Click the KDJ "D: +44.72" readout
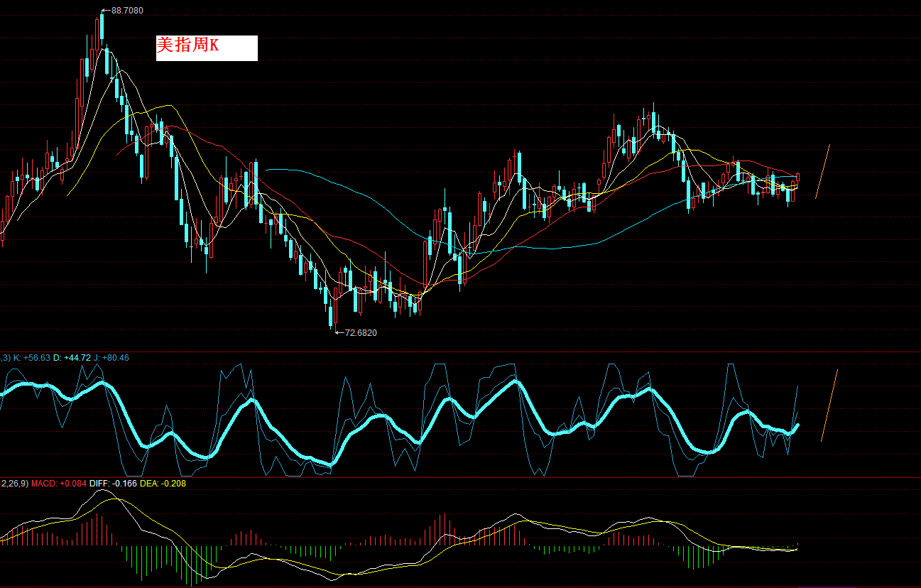This screenshot has height=588, width=921. coord(72,358)
